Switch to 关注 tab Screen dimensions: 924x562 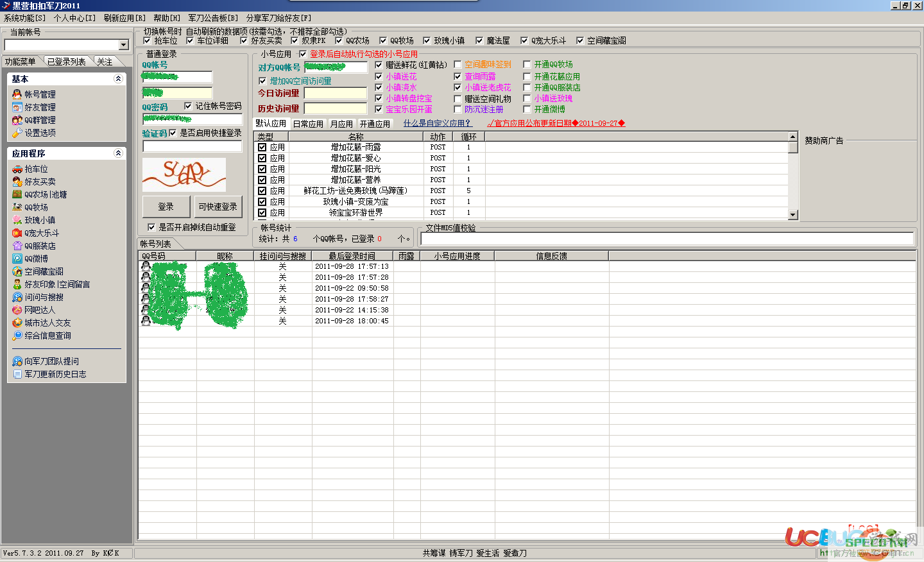pos(105,62)
